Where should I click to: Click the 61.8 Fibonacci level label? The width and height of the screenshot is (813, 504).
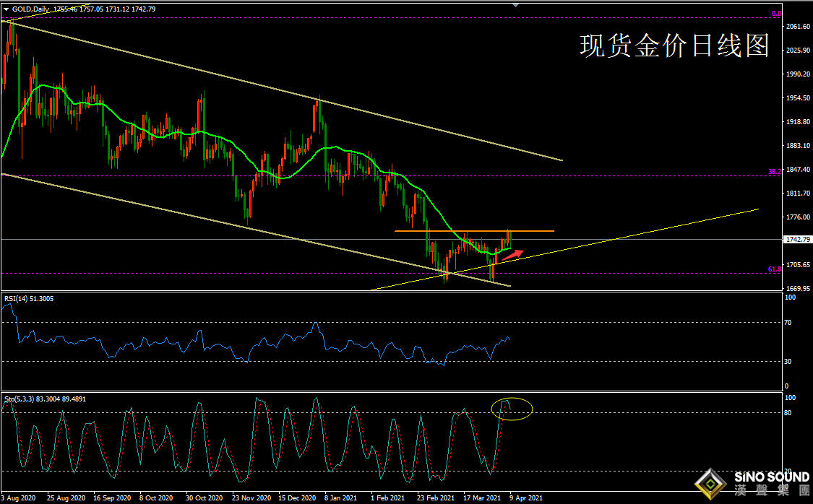tap(774, 269)
